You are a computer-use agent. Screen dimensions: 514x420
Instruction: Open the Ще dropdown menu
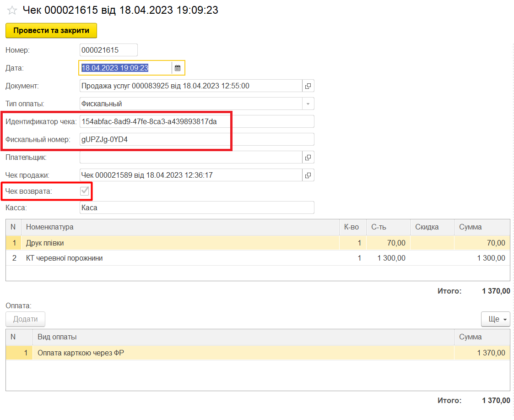point(495,319)
